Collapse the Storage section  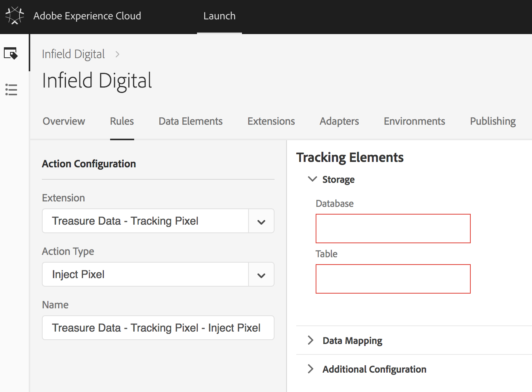[x=312, y=179]
